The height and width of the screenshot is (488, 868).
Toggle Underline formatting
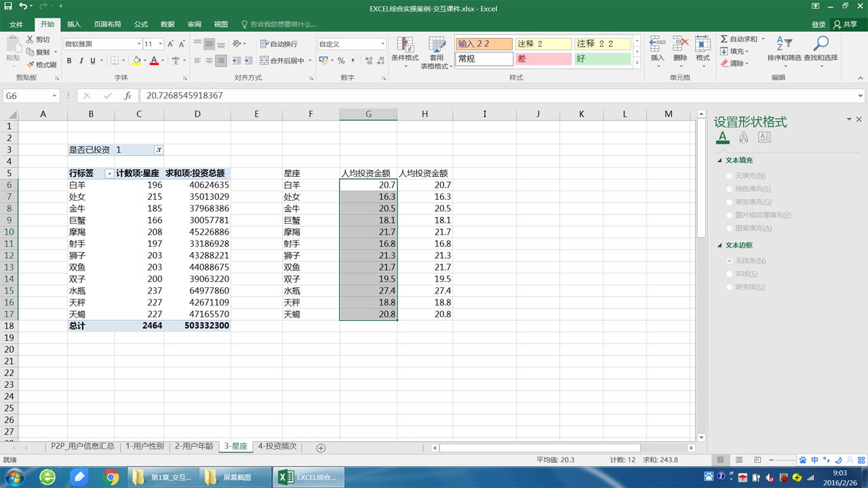(x=94, y=60)
